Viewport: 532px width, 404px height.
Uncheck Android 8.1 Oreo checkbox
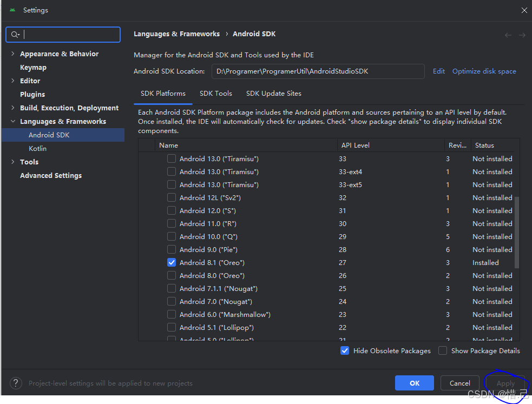tap(172, 263)
